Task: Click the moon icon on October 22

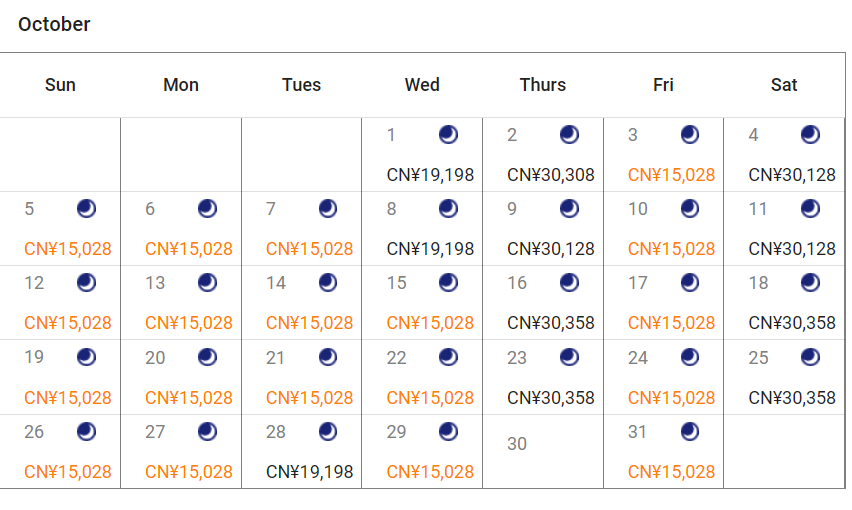Action: pos(448,357)
